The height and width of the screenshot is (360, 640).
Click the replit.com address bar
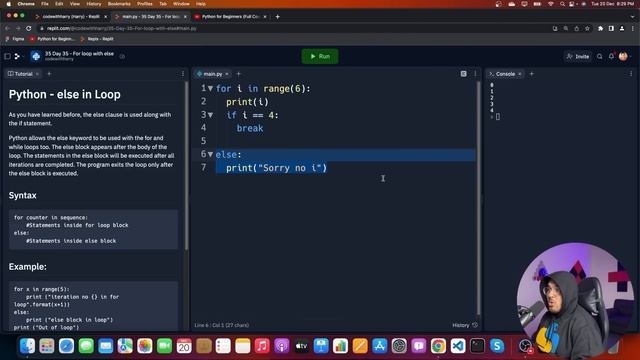coord(294,28)
